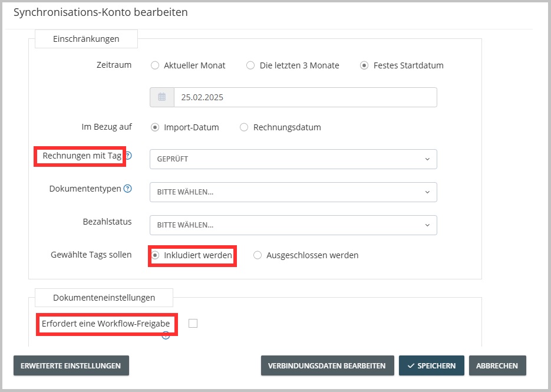Choose Die letzten 3 Monate option

[250, 65]
